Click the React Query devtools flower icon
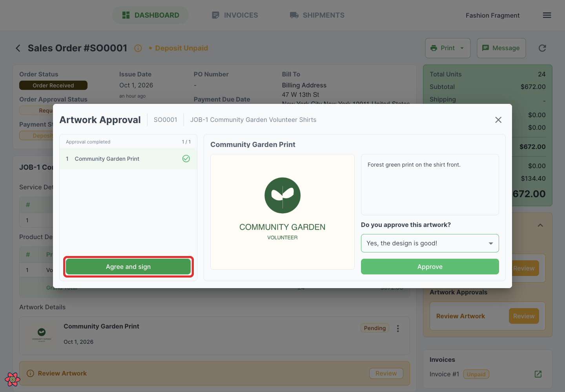Viewport: 565px width, 392px height. point(13,379)
